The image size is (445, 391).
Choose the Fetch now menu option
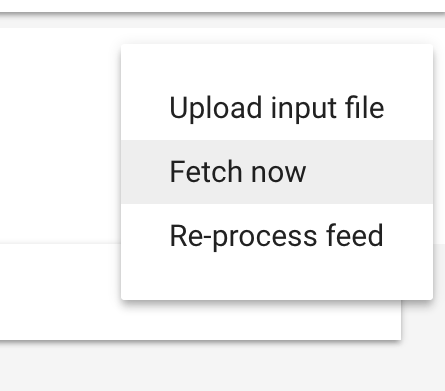point(277,172)
